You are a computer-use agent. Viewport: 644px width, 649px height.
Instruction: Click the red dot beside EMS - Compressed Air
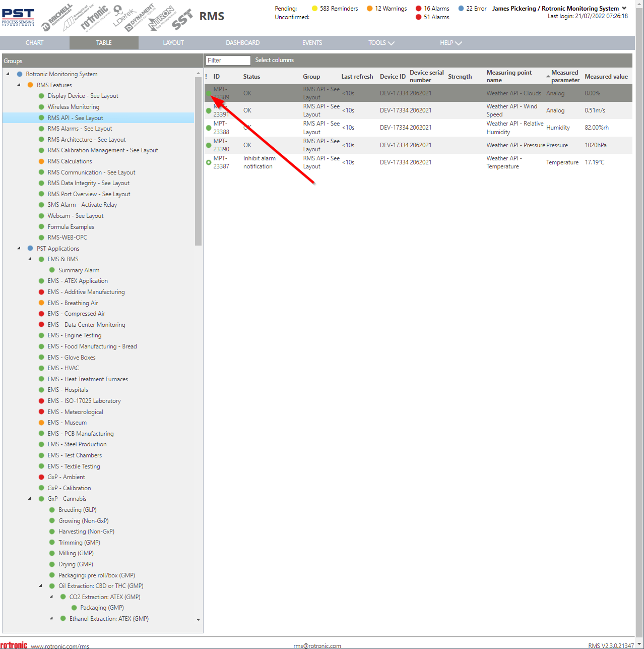coord(41,314)
